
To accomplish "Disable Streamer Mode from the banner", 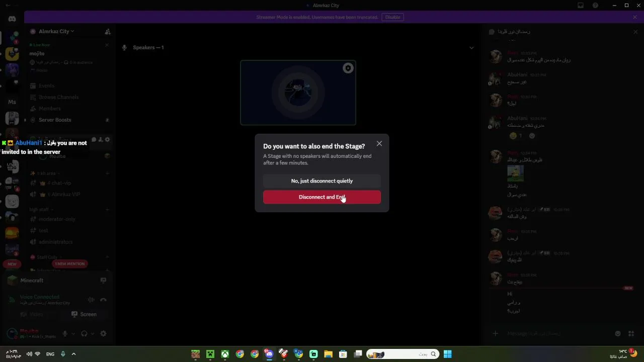I will click(x=393, y=17).
